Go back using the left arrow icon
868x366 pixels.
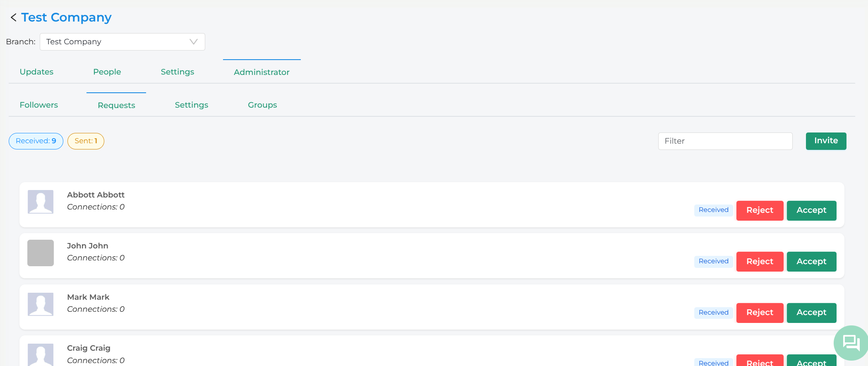pos(14,17)
